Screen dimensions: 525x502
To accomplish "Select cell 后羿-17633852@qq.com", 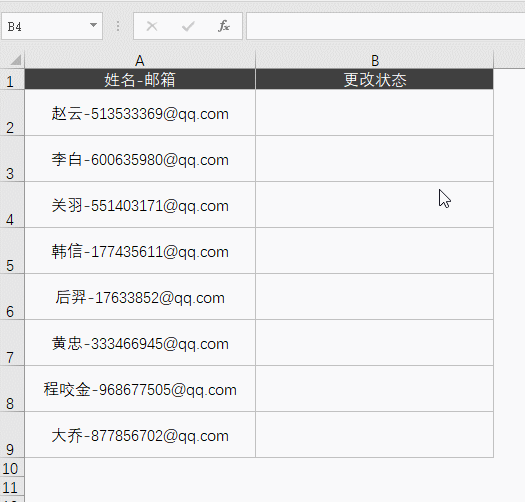I will pyautogui.click(x=140, y=297).
